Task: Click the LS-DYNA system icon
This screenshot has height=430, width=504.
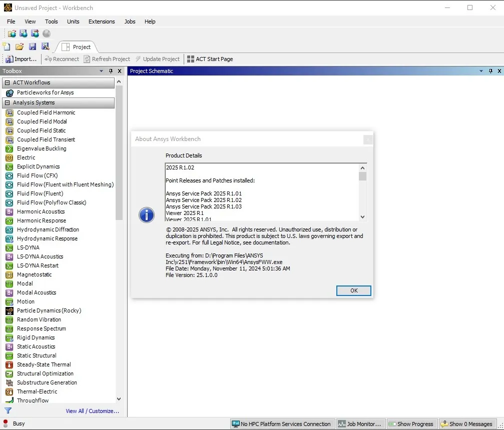Action: (10, 247)
